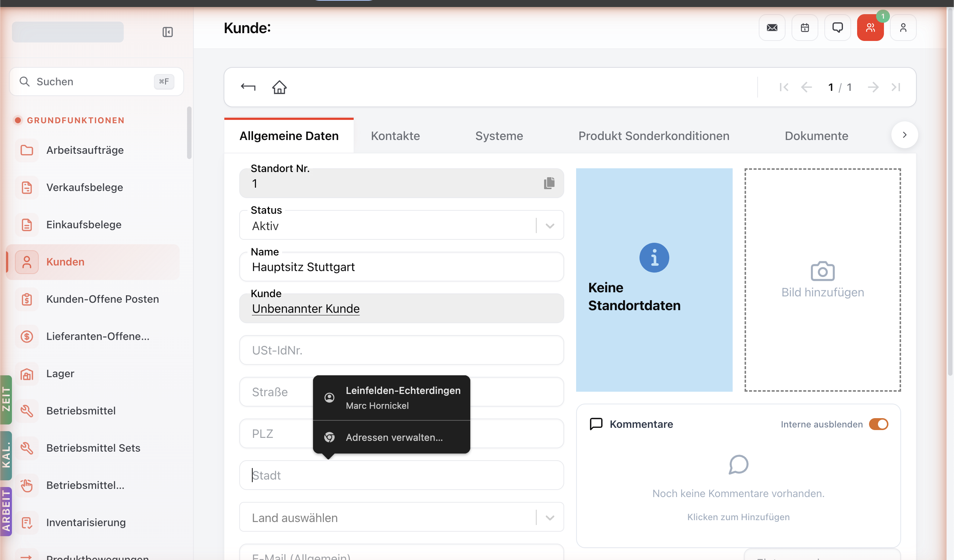This screenshot has width=954, height=560.
Task: Jump to first record icon
Action: point(784,87)
